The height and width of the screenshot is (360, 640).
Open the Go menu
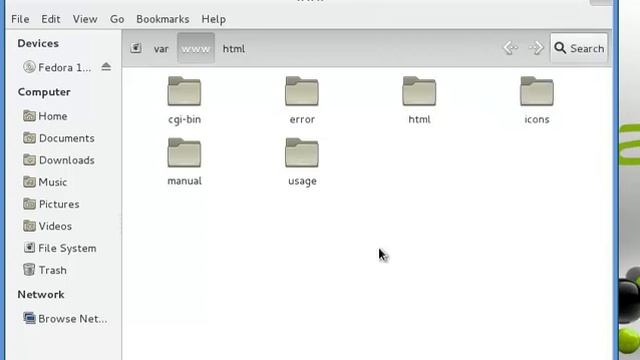[x=117, y=19]
